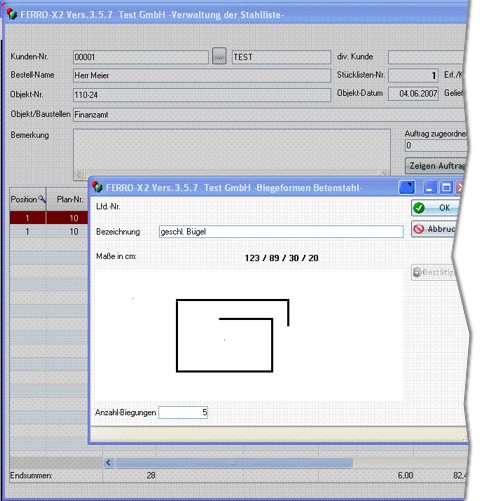Viewport: 480px width, 501px height.
Task: Click the greyed Bestätigen button
Action: pyautogui.click(x=433, y=273)
